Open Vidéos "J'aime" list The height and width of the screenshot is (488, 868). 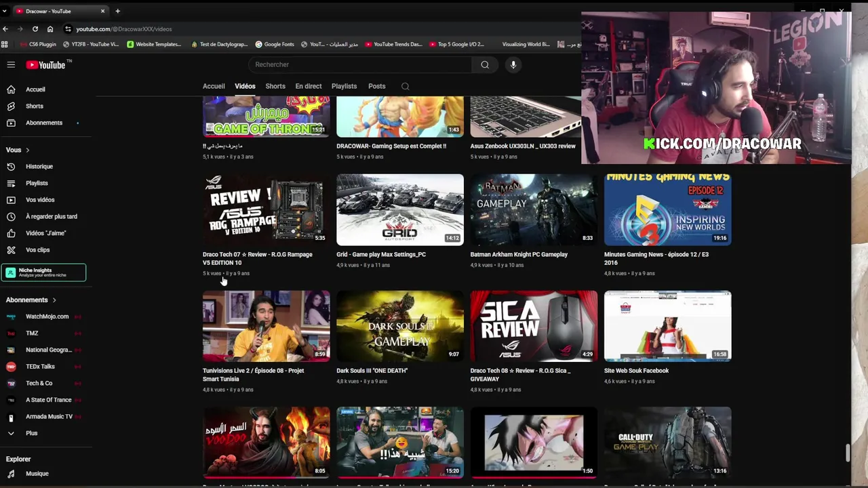point(46,233)
